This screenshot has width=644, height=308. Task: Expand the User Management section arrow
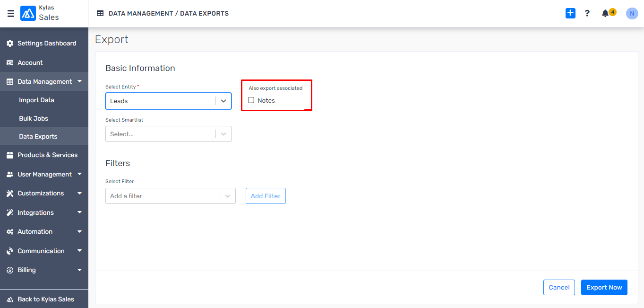click(79, 174)
